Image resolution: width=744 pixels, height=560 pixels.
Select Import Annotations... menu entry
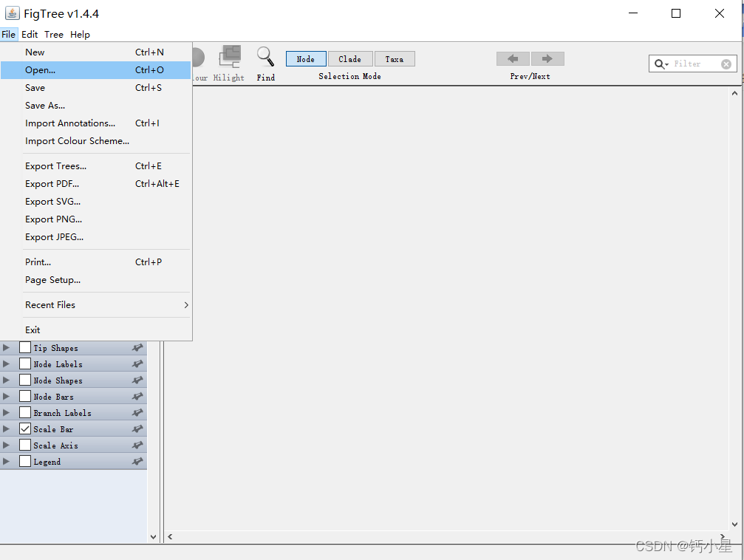tap(96, 123)
